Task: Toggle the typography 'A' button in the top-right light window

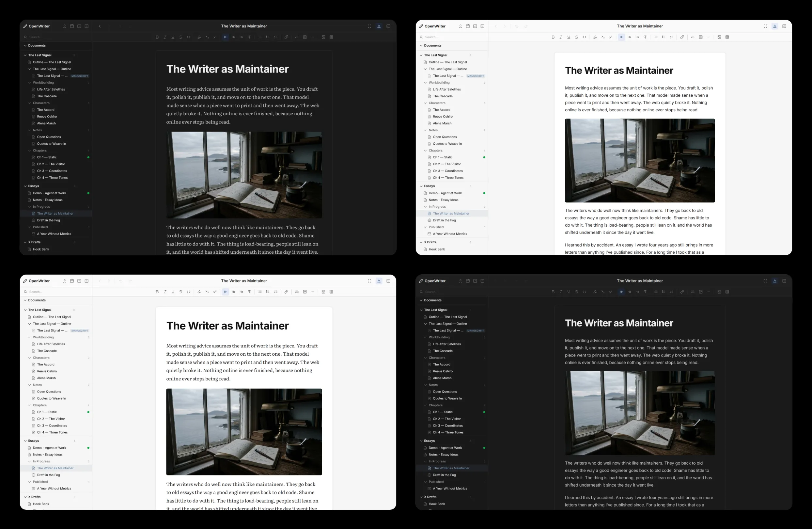Action: tap(775, 26)
